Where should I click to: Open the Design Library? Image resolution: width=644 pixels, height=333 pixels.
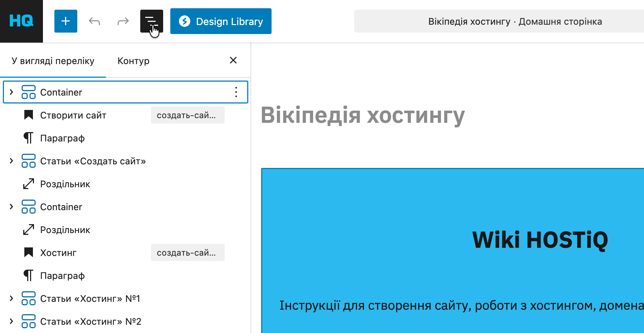pos(221,21)
